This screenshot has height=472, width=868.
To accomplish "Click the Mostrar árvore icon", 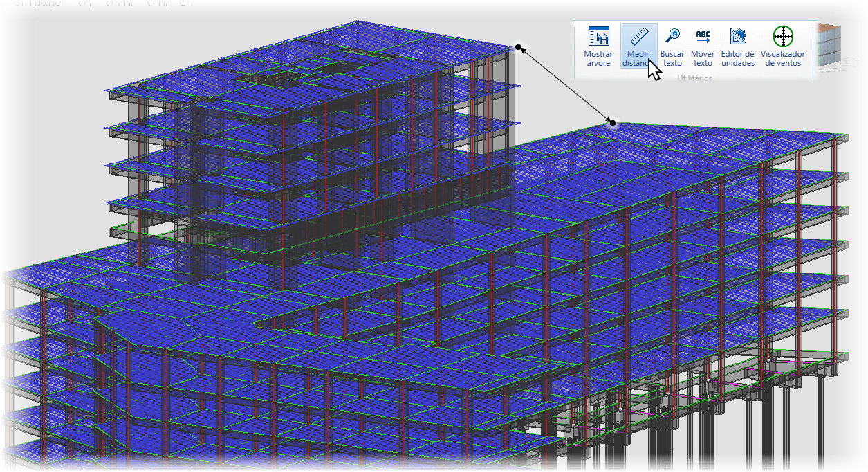I will (598, 47).
